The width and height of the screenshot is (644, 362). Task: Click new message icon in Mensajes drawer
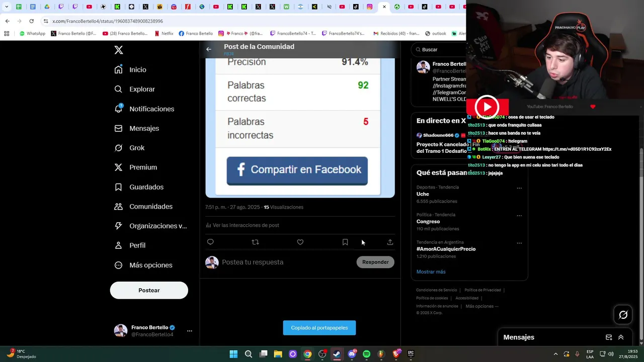coord(609,337)
